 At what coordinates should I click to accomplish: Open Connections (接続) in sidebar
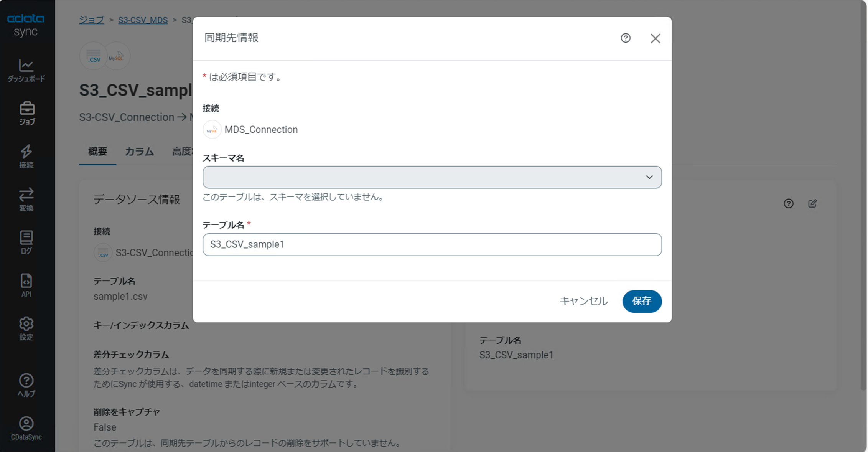click(26, 157)
